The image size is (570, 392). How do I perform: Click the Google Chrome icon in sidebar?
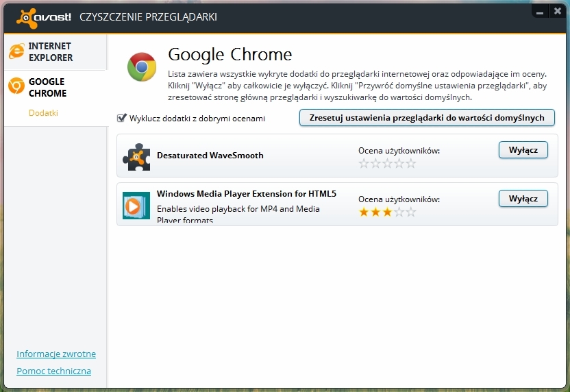pos(16,86)
